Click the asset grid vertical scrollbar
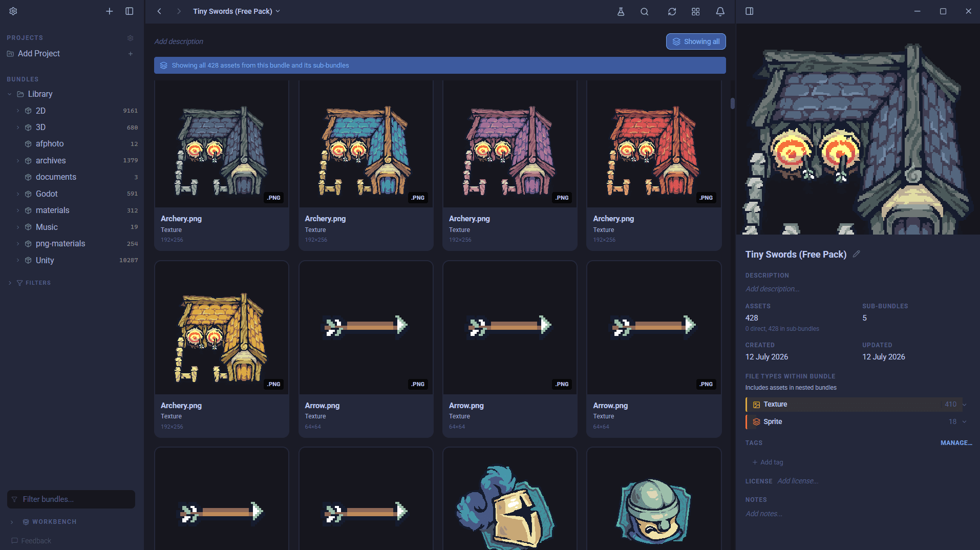 pyautogui.click(x=732, y=103)
